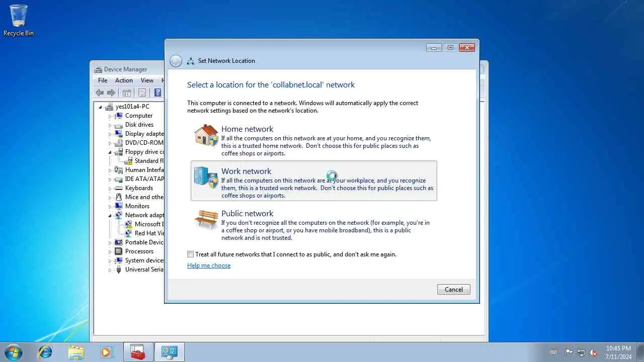Click the Monitors device icon

coord(119,206)
